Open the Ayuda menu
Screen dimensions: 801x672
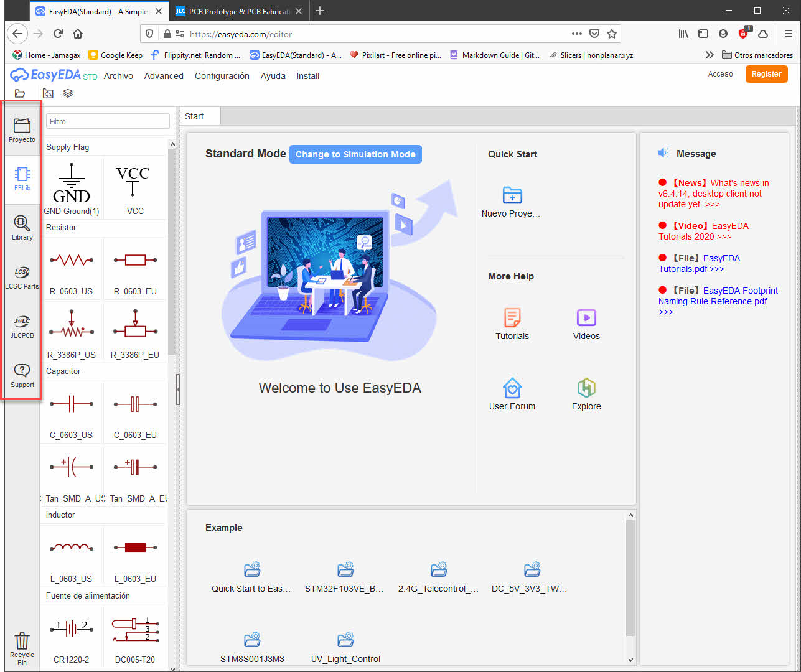pyautogui.click(x=273, y=76)
